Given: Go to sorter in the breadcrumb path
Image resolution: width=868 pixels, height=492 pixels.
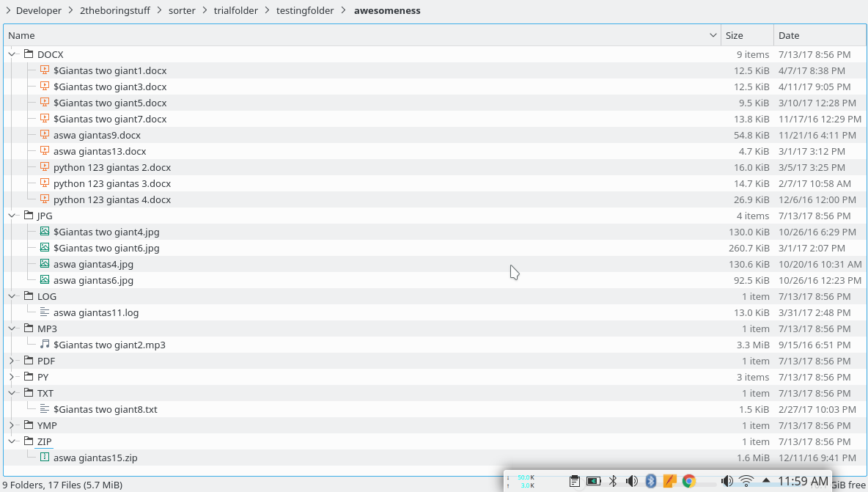Looking at the screenshot, I should [x=182, y=10].
